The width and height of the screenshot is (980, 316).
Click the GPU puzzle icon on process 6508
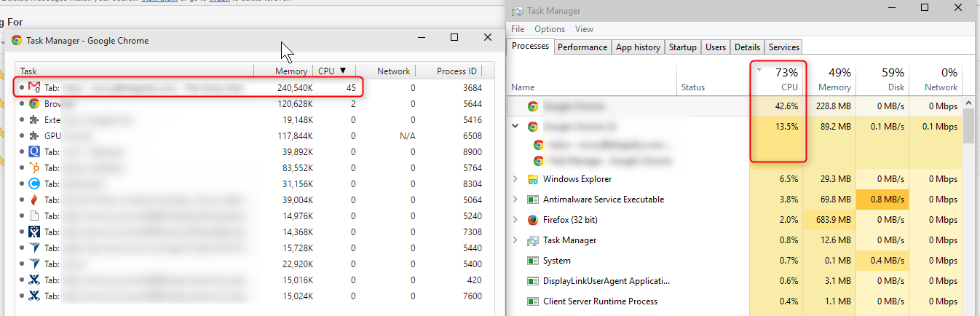click(34, 135)
